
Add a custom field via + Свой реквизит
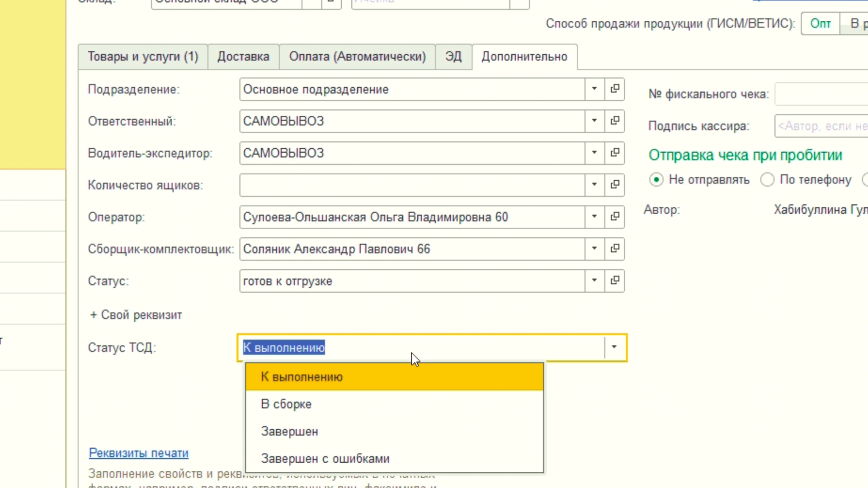[x=136, y=315]
